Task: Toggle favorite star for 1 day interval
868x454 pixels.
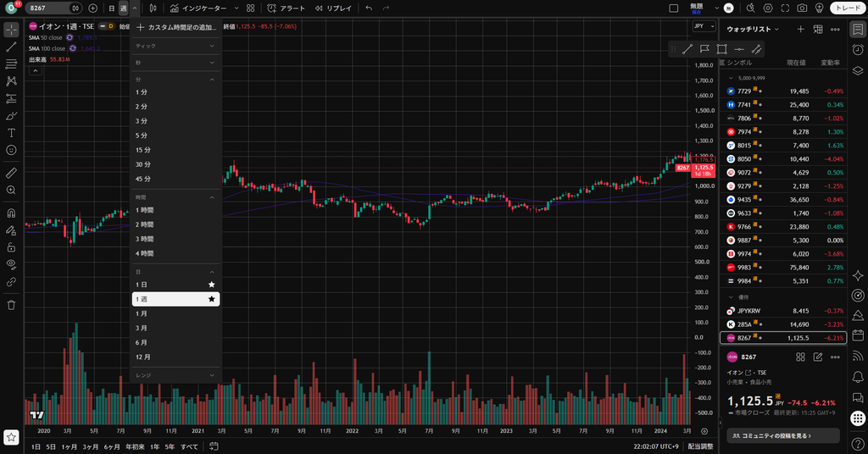Action: click(x=211, y=285)
